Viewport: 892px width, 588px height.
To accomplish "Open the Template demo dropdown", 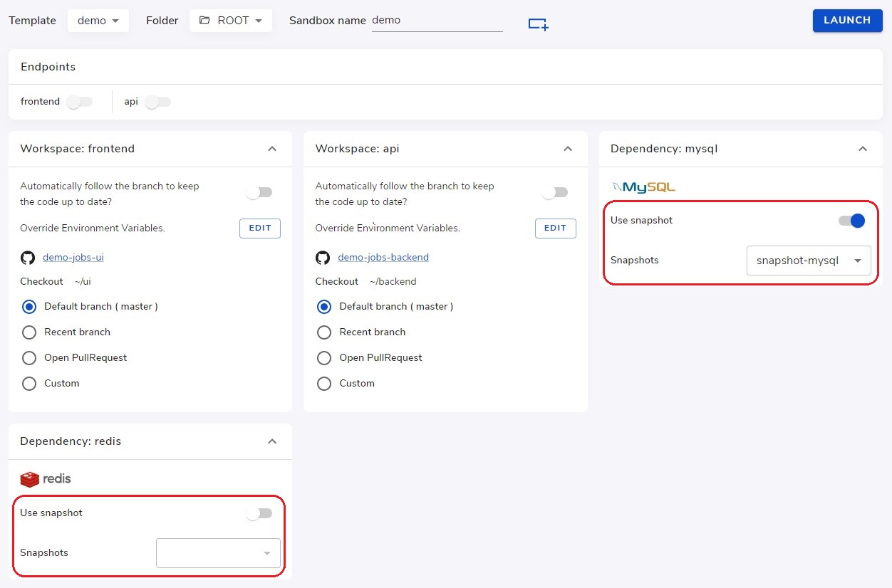I will coord(98,21).
